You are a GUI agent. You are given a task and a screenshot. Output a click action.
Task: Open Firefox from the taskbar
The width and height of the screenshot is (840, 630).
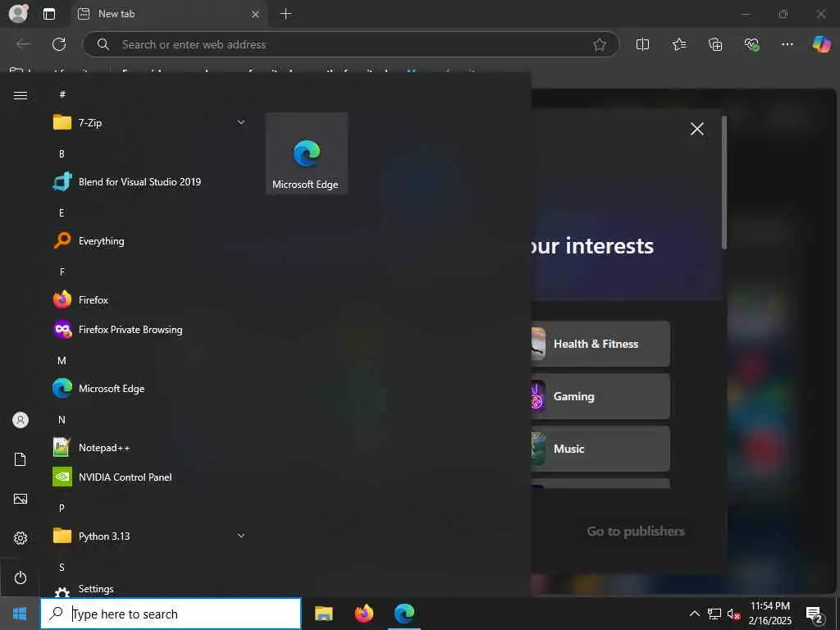click(363, 614)
